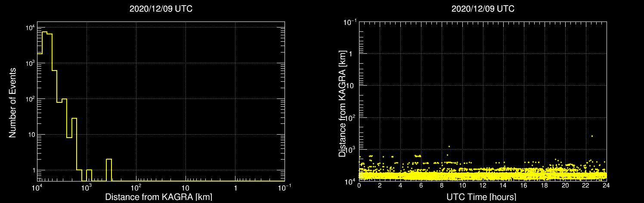Click the 8 hour tick on UTC Time axis
Viewport: 644px width, 203px height.
[442, 186]
